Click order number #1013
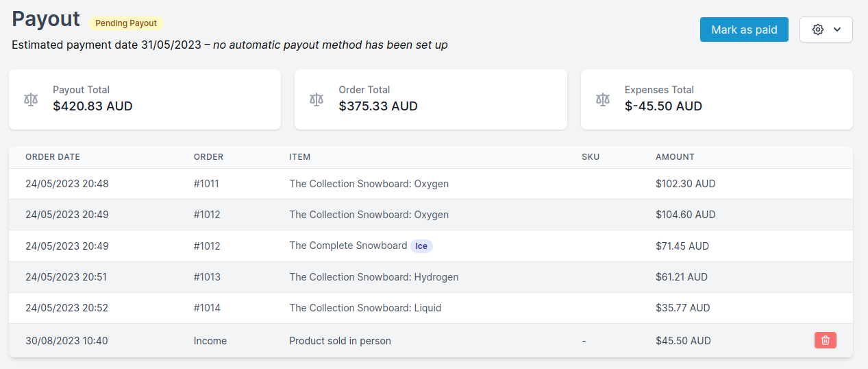 (x=207, y=277)
